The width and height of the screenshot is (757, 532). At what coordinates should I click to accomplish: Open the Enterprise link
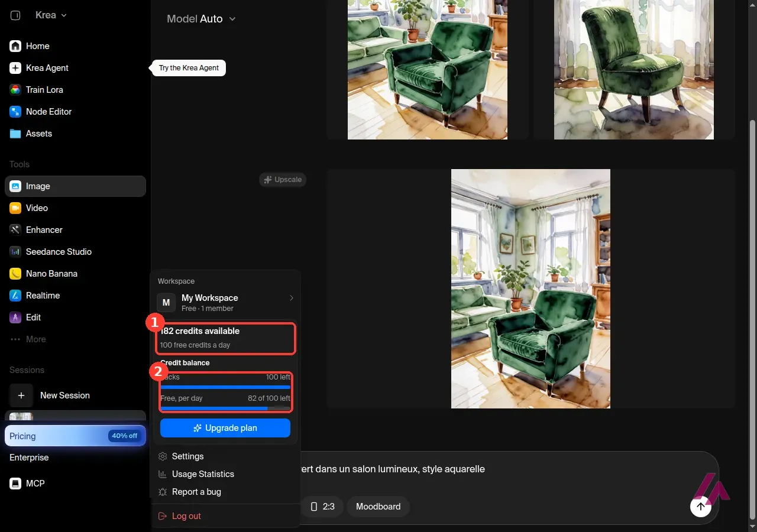tap(29, 458)
